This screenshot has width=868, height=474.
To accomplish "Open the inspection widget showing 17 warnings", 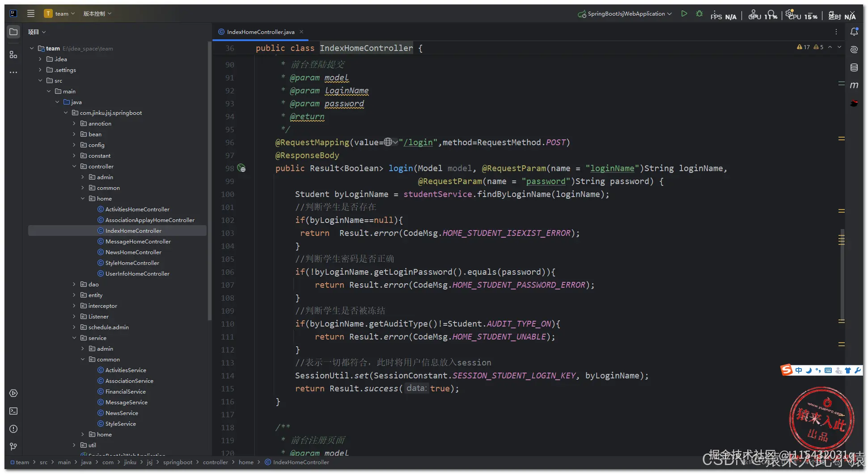I will (804, 47).
